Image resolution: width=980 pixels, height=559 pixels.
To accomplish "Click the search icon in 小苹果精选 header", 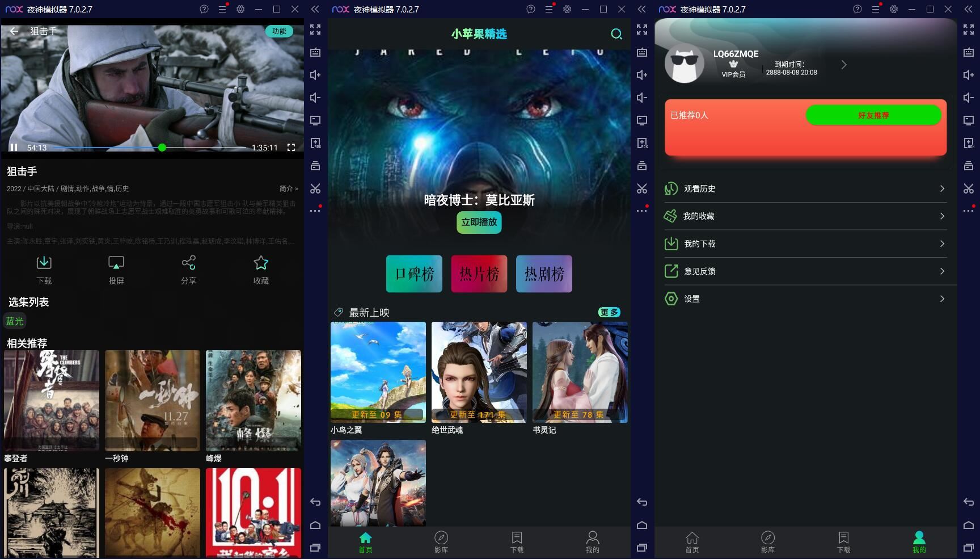I will 616,34.
